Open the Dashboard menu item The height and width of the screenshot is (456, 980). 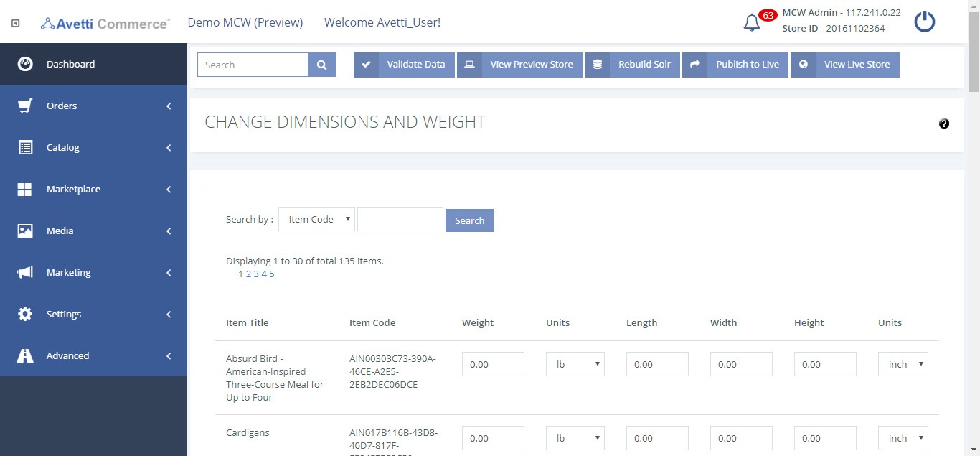(93, 64)
